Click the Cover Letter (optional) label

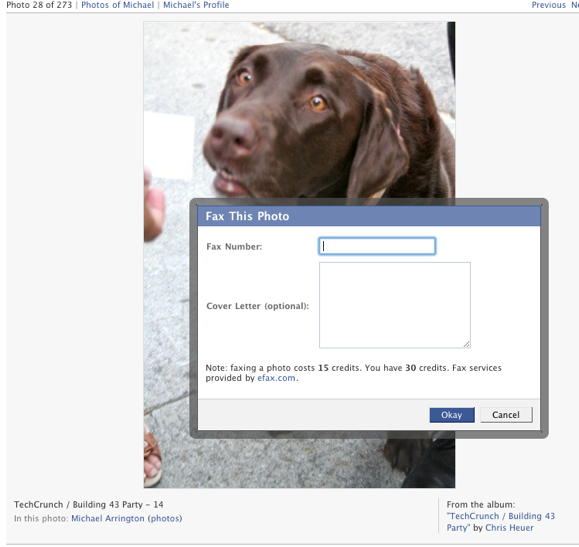[258, 306]
